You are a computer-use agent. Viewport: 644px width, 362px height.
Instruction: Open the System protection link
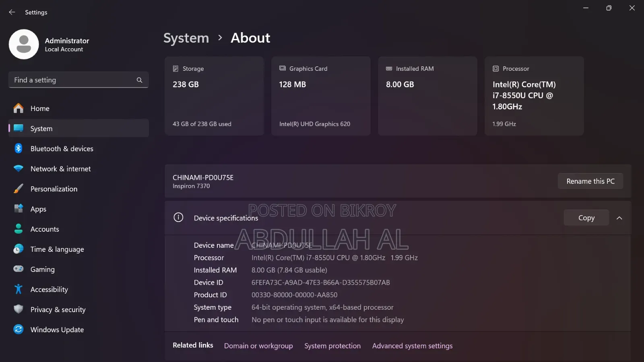(x=332, y=346)
